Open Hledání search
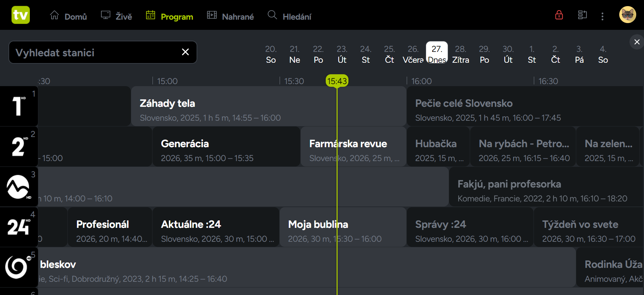The width and height of the screenshot is (644, 295). [289, 16]
